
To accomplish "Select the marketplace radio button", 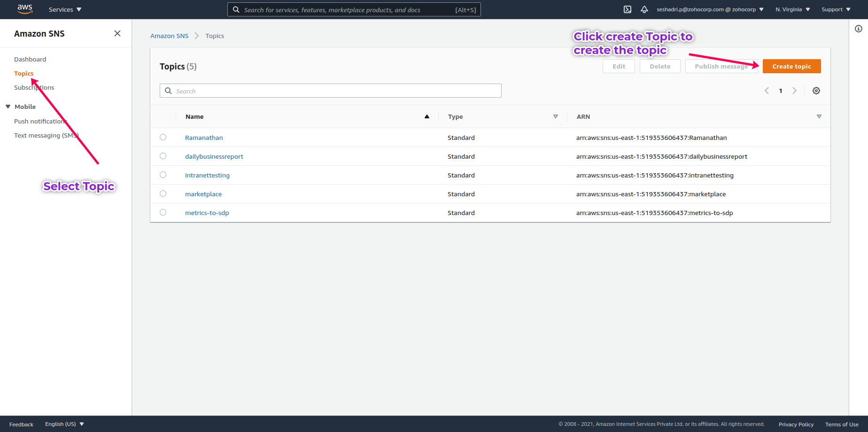I will [x=163, y=193].
